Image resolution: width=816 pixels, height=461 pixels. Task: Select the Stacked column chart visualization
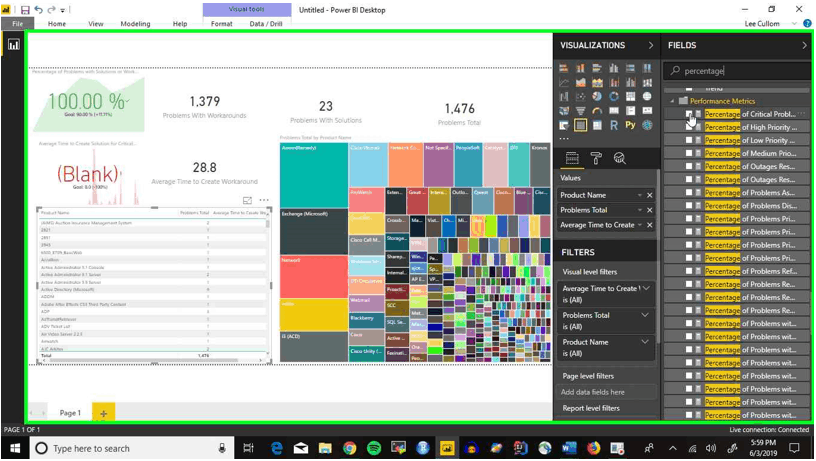[580, 68]
